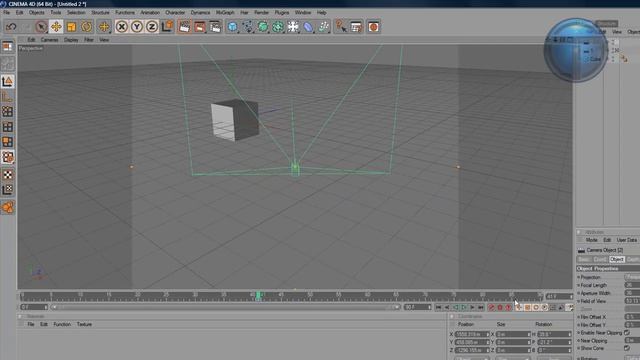The height and width of the screenshot is (360, 640).
Task: Open the Plugins menu
Action: [x=282, y=13]
